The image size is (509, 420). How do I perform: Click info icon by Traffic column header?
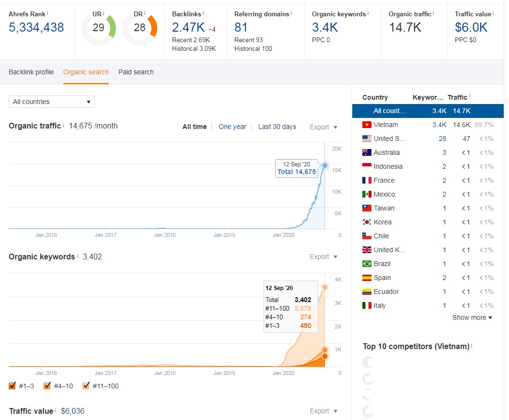[469, 95]
